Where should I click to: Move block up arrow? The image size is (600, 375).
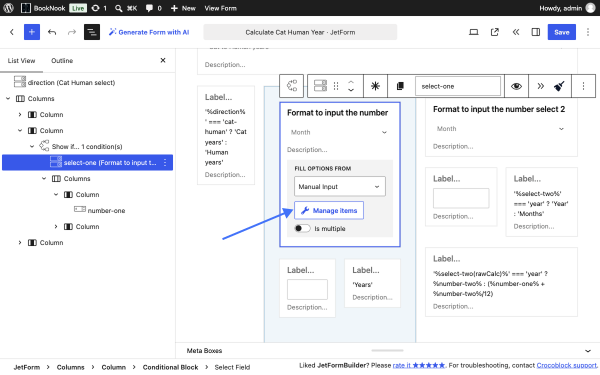(351, 82)
